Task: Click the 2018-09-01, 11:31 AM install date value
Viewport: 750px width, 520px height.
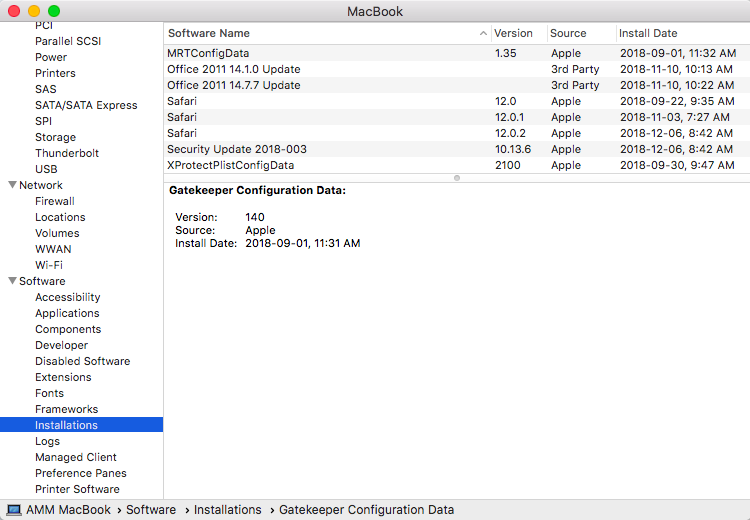Action: coord(303,243)
